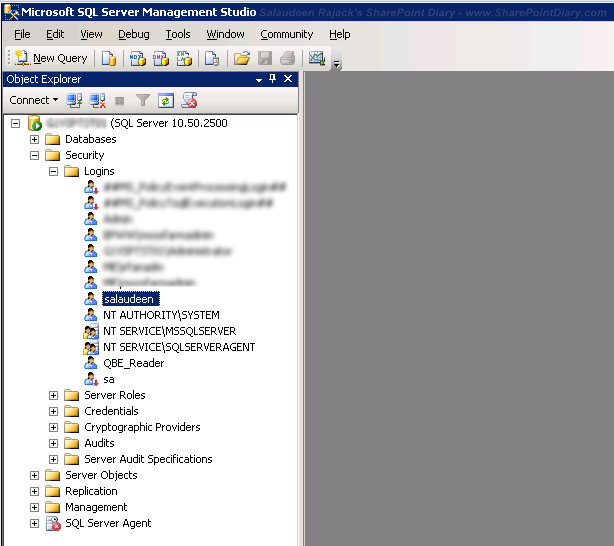Click SQL Server Compact Query icon
The height and width of the screenshot is (546, 614).
tap(212, 58)
